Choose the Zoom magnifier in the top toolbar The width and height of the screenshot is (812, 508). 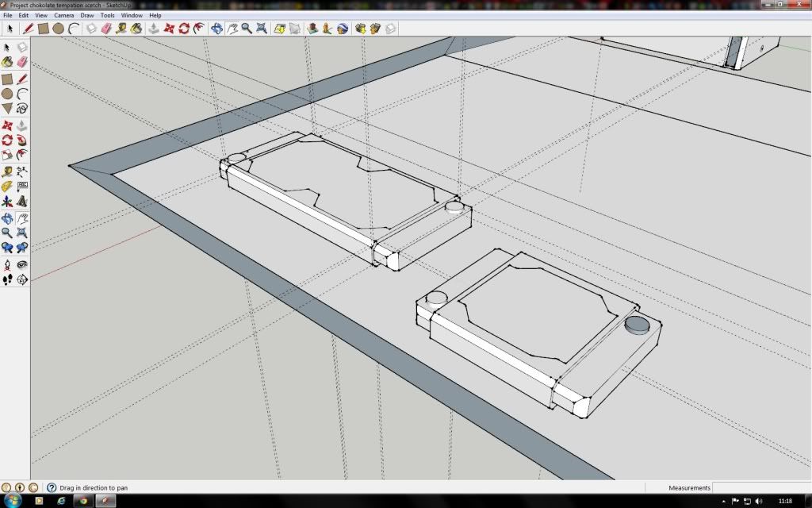[247, 29]
